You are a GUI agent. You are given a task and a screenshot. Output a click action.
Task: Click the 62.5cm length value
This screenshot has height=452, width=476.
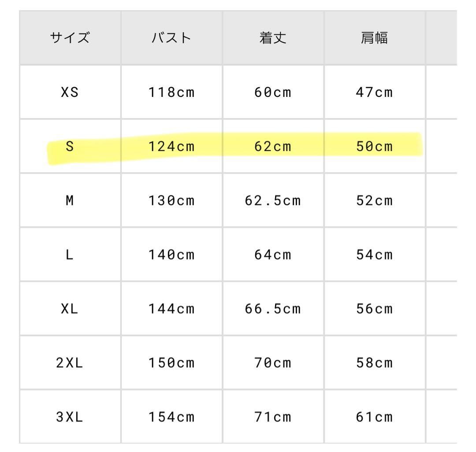(x=273, y=201)
